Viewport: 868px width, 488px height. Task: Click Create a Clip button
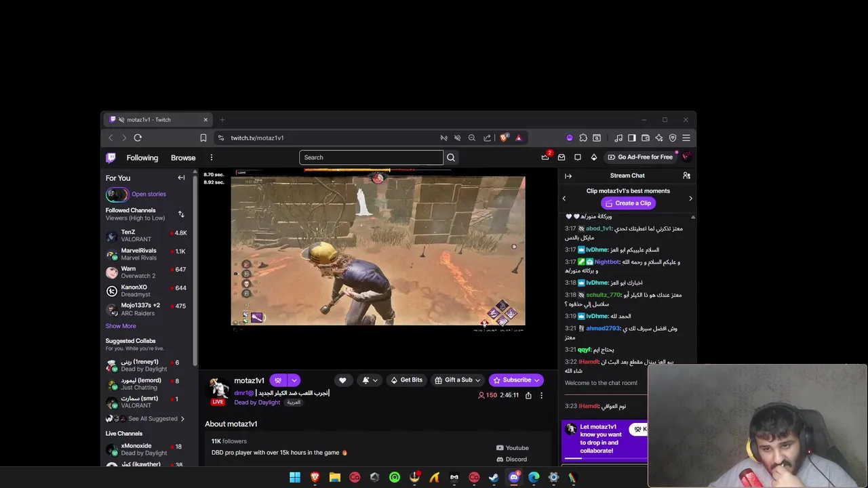628,203
